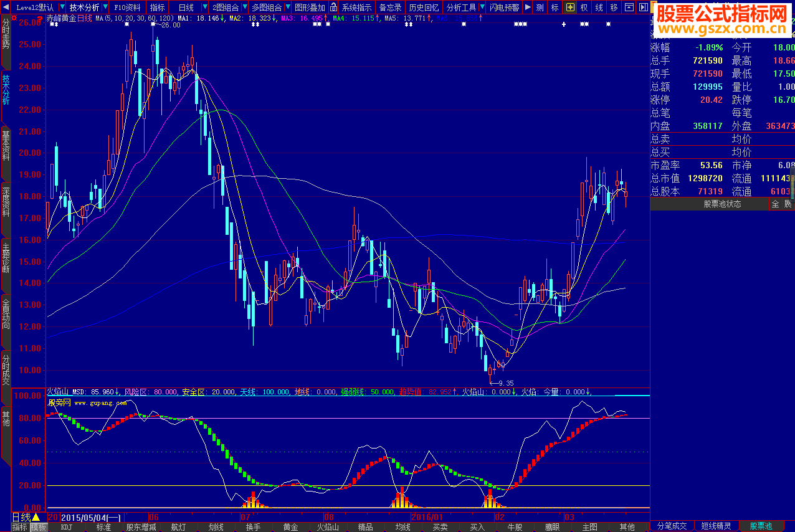Switch to the 鹰眼 bottom tab

[x=553, y=527]
